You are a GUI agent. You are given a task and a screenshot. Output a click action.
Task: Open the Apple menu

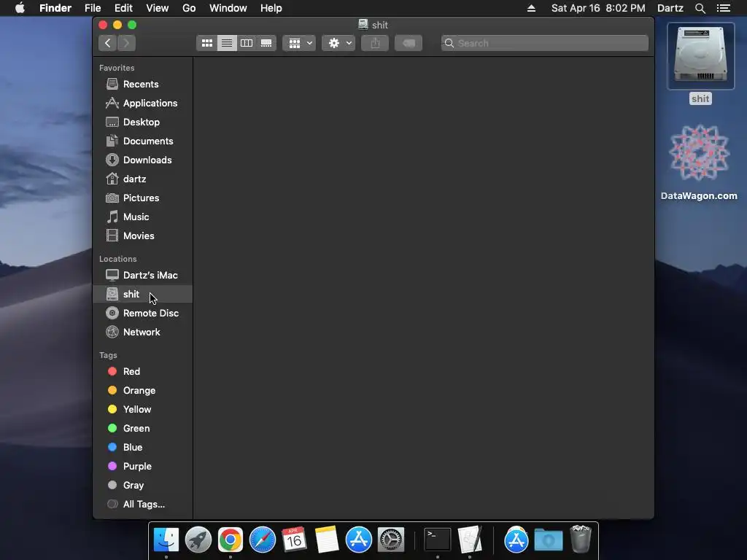[x=20, y=8]
